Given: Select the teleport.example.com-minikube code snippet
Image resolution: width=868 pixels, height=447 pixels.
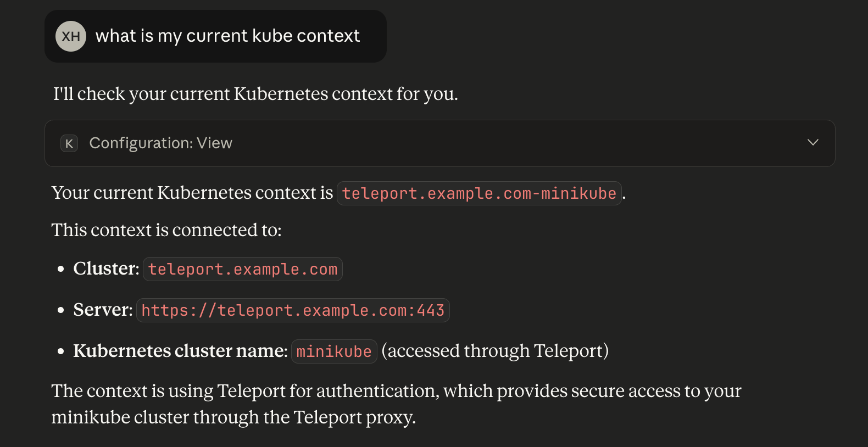Looking at the screenshot, I should pyautogui.click(x=478, y=193).
